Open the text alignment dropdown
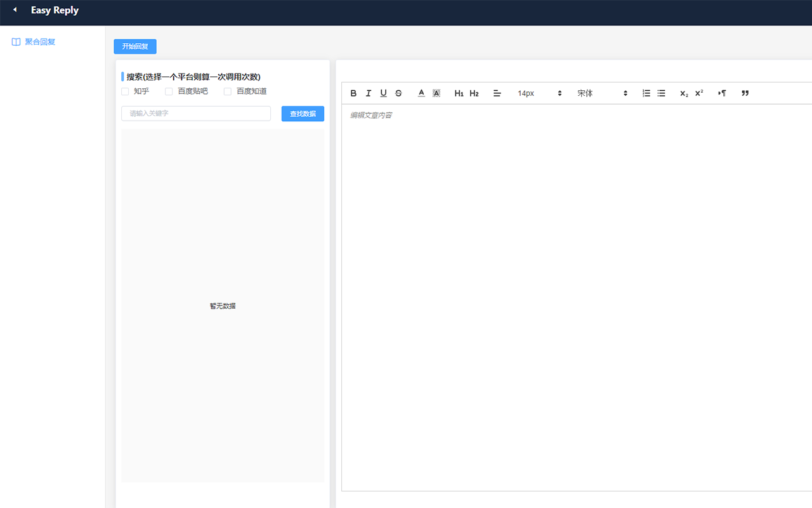Viewport: 812px width, 508px height. (497, 93)
